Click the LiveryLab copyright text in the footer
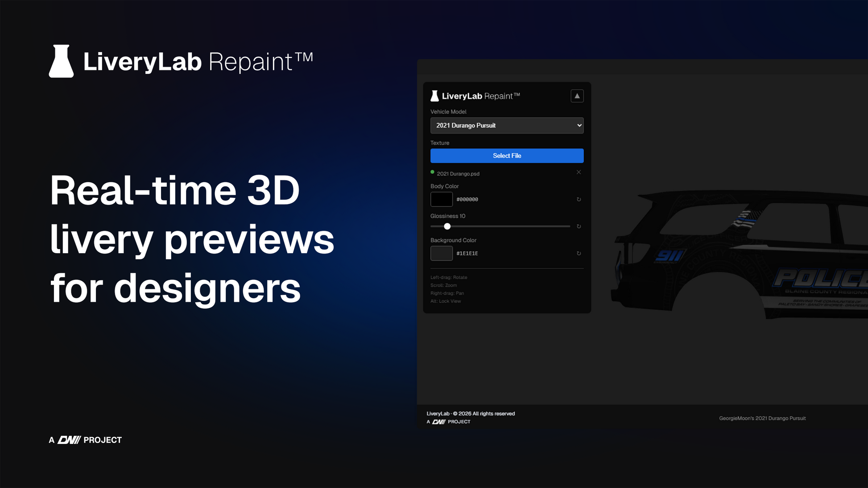Image resolution: width=868 pixels, height=488 pixels. coord(471,414)
